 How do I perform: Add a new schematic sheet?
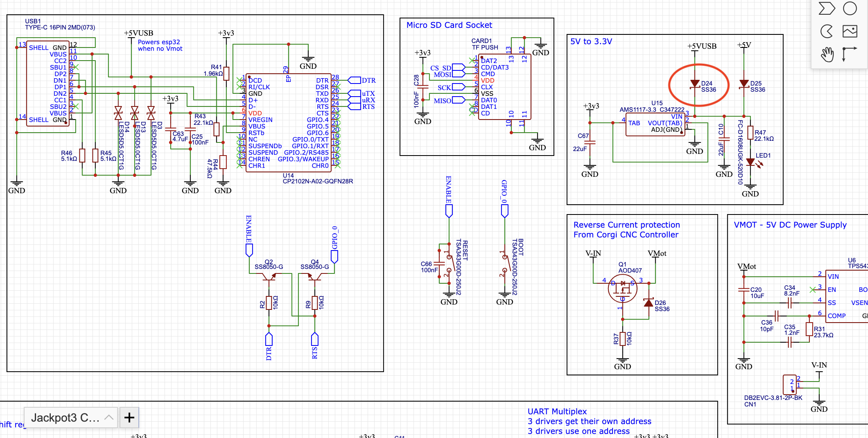129,418
